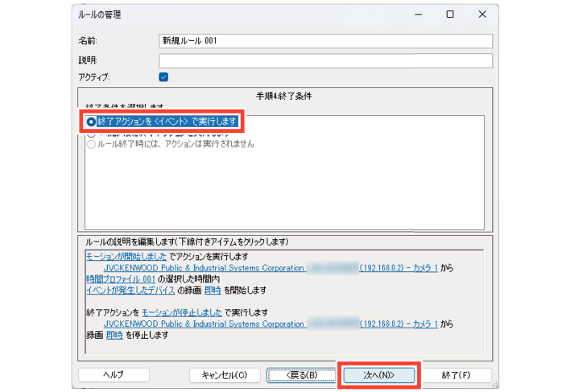Image resolution: width=570 pixels, height=392 pixels.
Task: Click the second JVCKENWOOD camera link under 終了アクション
Action: point(271,324)
